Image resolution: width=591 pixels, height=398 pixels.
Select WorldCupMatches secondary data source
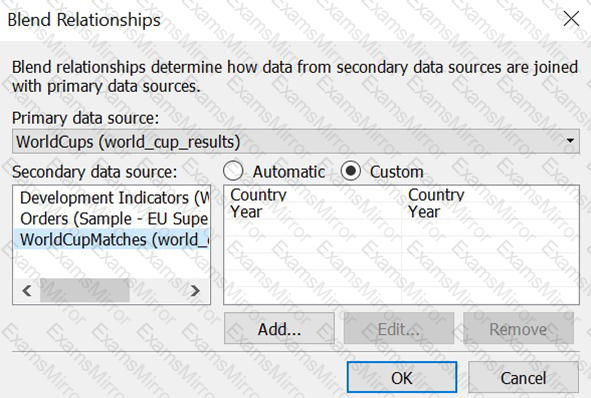point(112,239)
